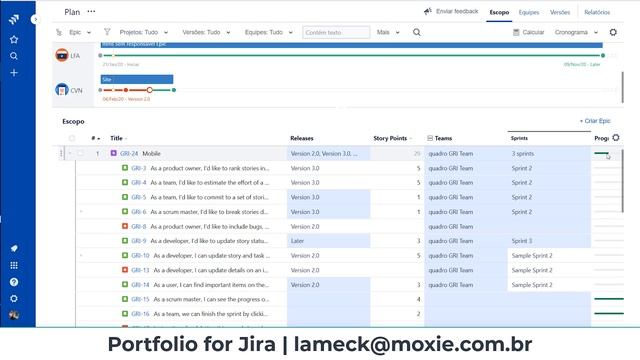Click the Calcular button
Image resolution: width=640 pixels, height=360 pixels.
[x=528, y=32]
